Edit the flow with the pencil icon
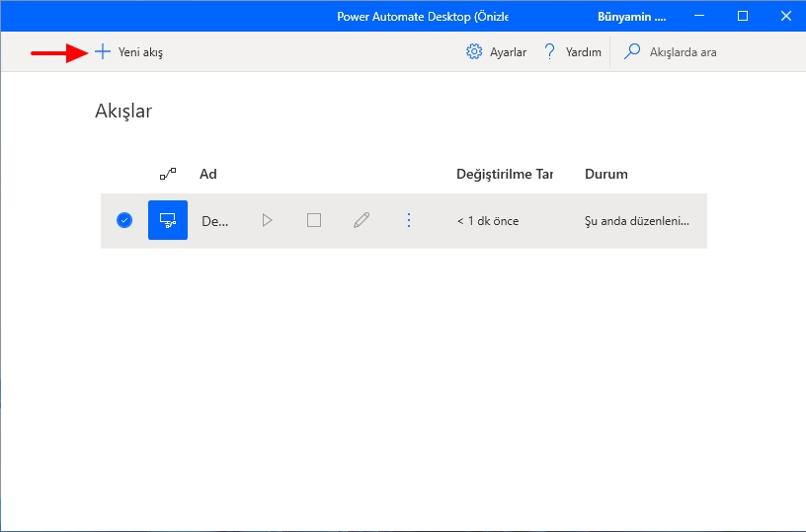 [362, 221]
